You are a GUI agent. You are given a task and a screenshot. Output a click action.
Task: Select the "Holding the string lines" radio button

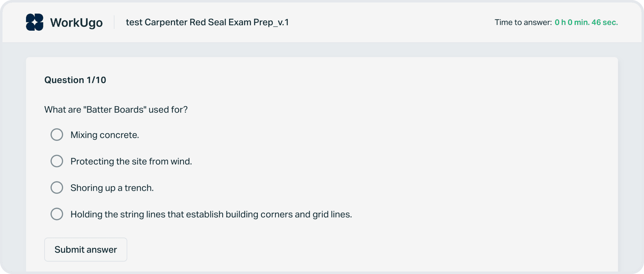57,214
